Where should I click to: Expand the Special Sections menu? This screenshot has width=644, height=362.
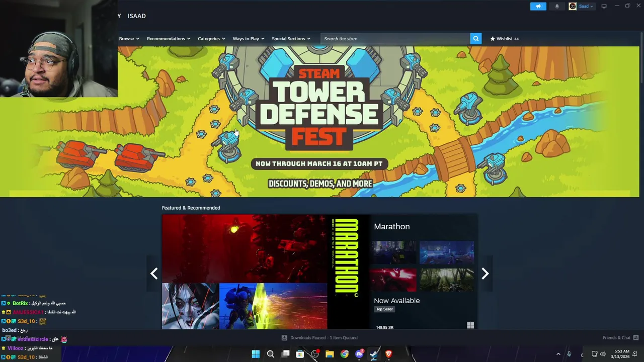[x=291, y=39]
